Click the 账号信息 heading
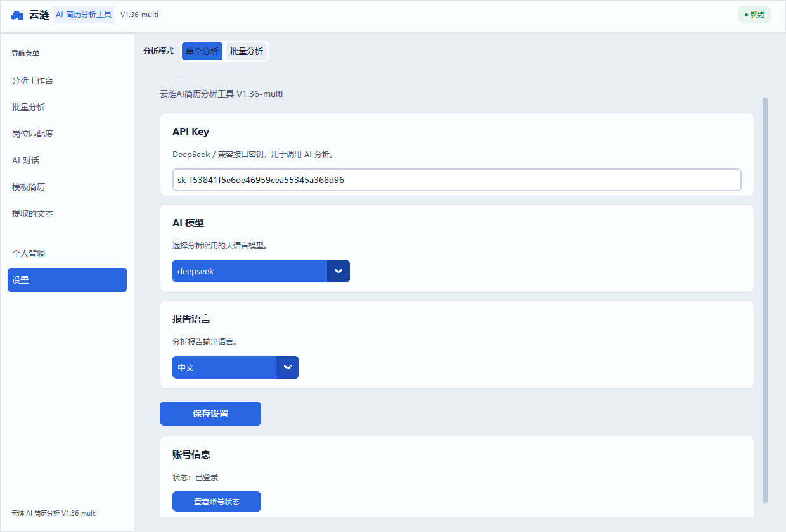Screen dimensions: 786x532 [x=191, y=455]
